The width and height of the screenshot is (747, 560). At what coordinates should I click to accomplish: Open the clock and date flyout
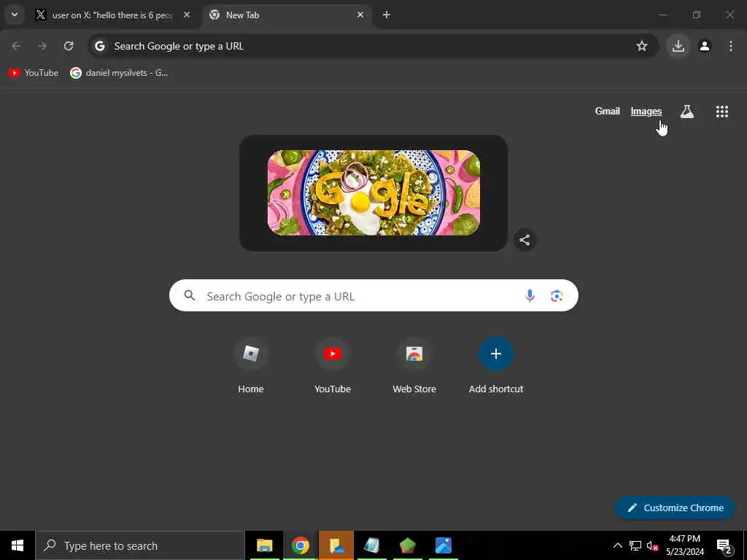tap(685, 545)
